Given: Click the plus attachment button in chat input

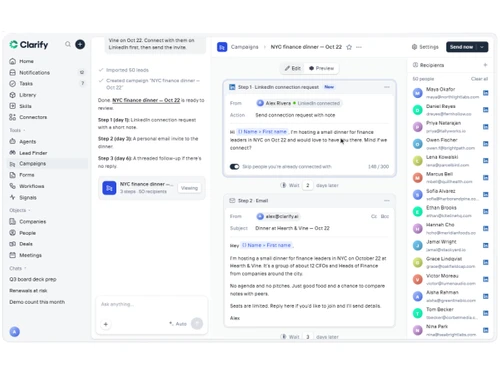Looking at the screenshot, I should click(x=106, y=324).
